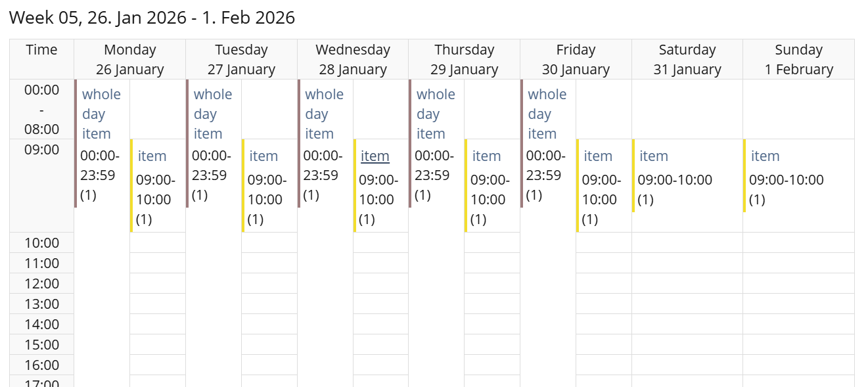Open the 09:00 item on Tuesday

[x=263, y=156]
